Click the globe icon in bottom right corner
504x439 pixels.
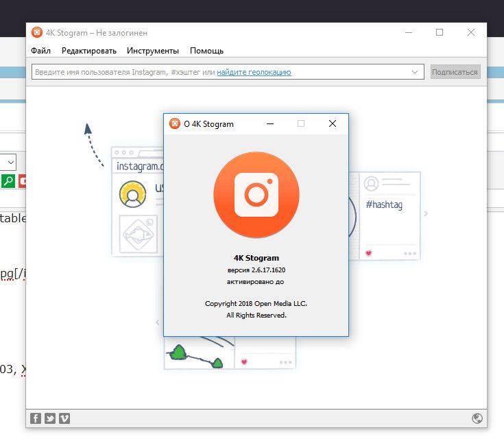tap(477, 418)
